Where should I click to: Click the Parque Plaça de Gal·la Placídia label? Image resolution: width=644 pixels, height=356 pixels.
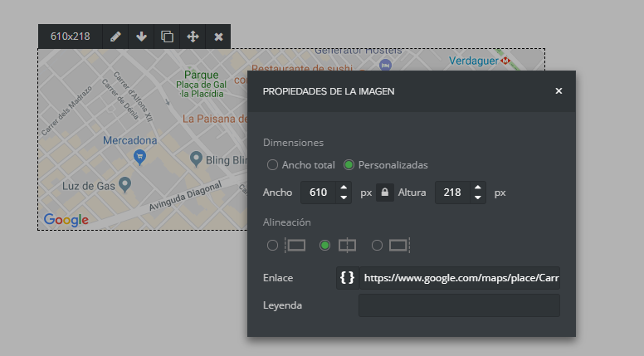201,84
